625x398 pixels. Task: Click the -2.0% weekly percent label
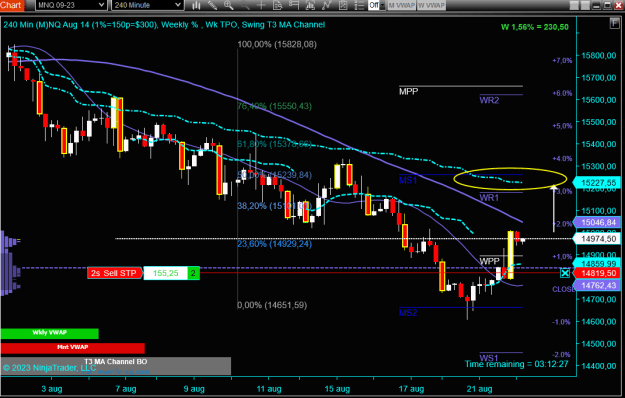pos(562,355)
